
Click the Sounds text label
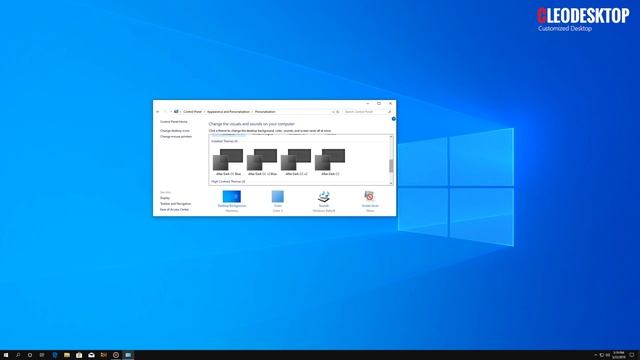tap(324, 206)
